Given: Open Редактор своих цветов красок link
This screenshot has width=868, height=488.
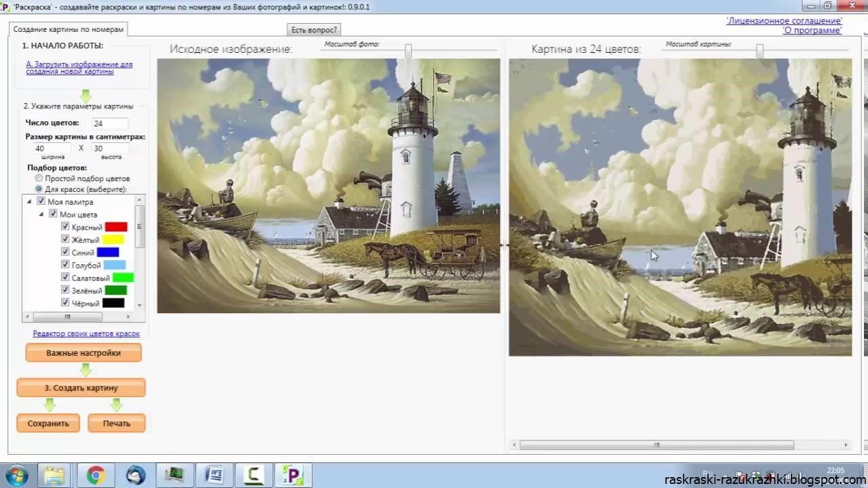Looking at the screenshot, I should click(x=86, y=333).
